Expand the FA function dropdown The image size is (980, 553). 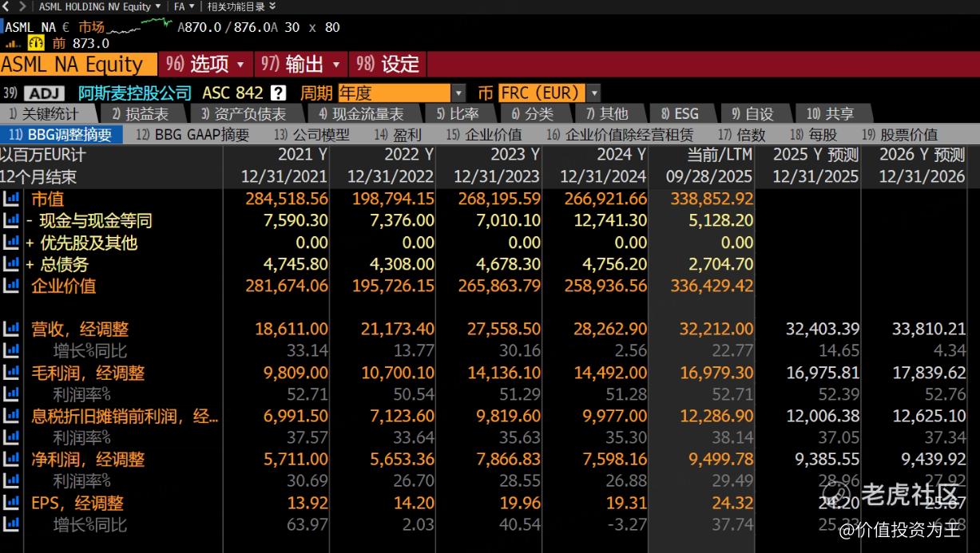pyautogui.click(x=184, y=6)
